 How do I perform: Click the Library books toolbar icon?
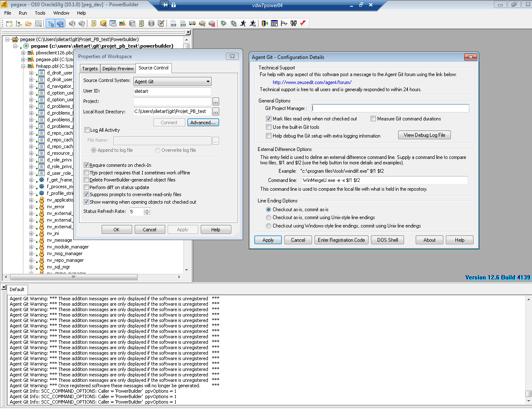122,23
